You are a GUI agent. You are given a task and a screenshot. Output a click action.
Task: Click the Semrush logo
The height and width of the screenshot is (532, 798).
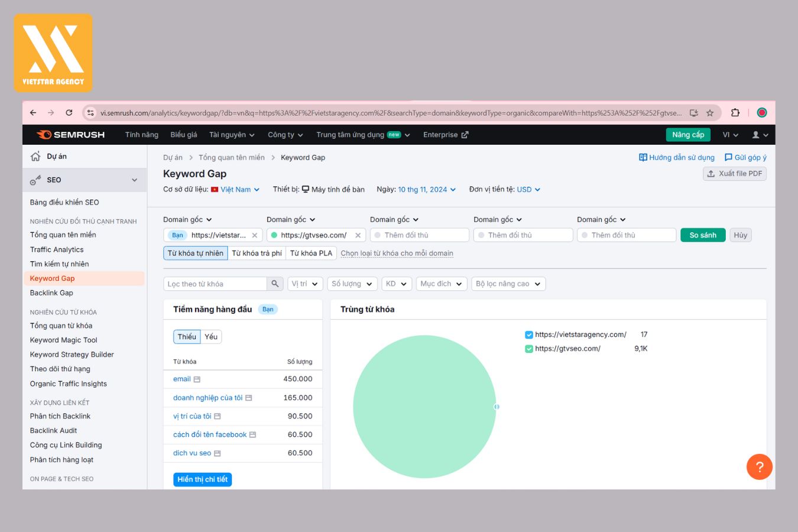(x=70, y=135)
